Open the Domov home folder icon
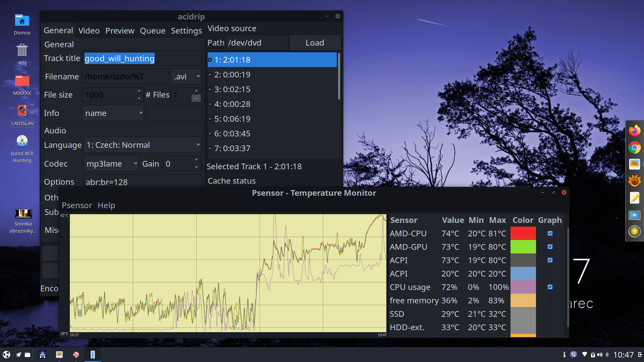 click(x=22, y=21)
